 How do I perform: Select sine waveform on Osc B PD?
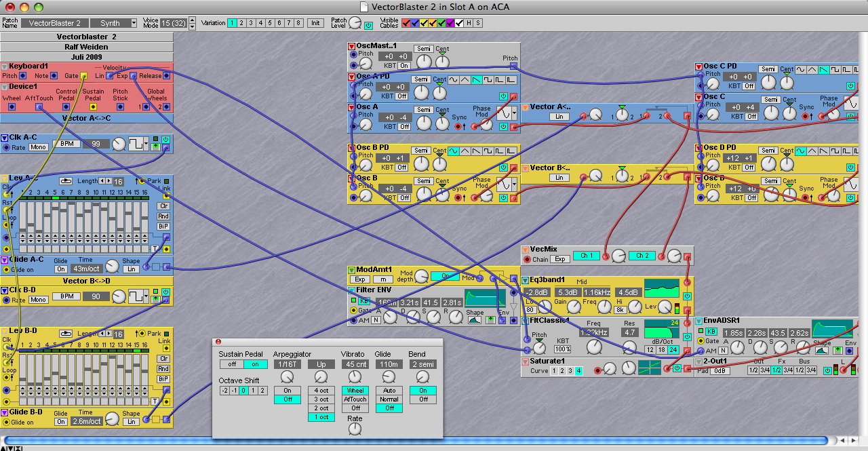454,151
